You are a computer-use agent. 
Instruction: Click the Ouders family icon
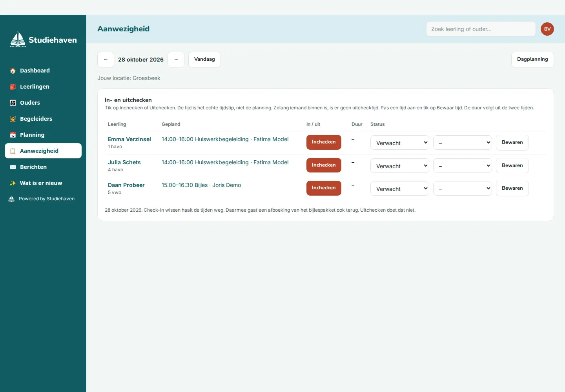pos(13,103)
